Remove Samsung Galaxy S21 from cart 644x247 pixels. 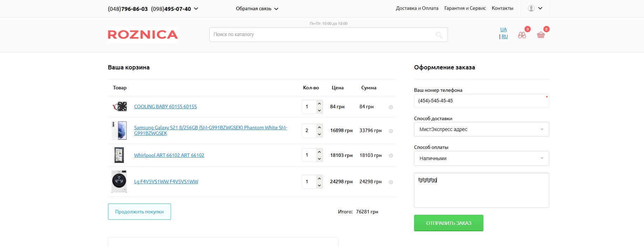[x=391, y=131]
